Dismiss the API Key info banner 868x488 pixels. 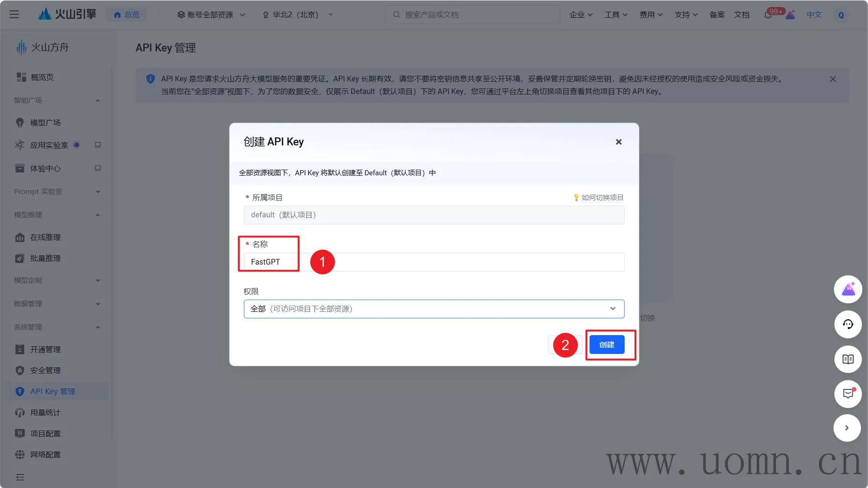point(832,79)
